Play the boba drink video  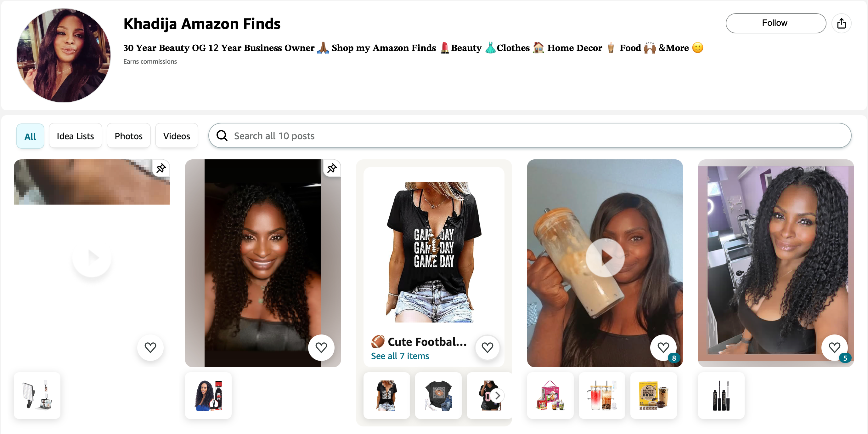605,258
